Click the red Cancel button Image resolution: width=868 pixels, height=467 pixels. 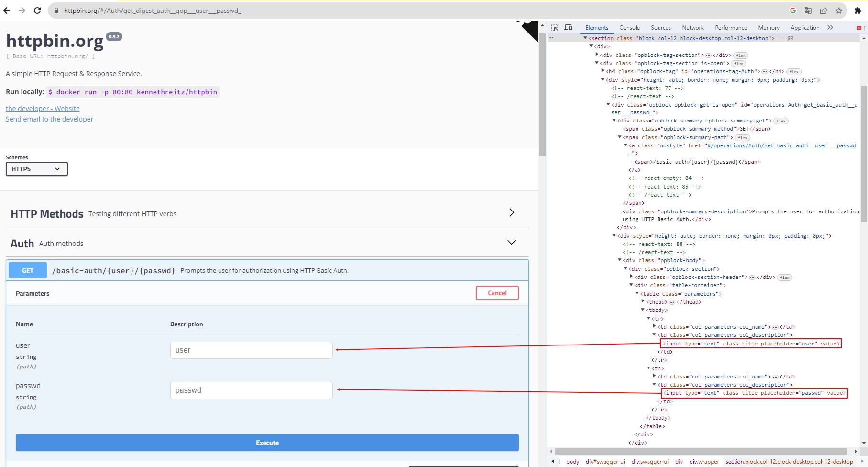(497, 293)
